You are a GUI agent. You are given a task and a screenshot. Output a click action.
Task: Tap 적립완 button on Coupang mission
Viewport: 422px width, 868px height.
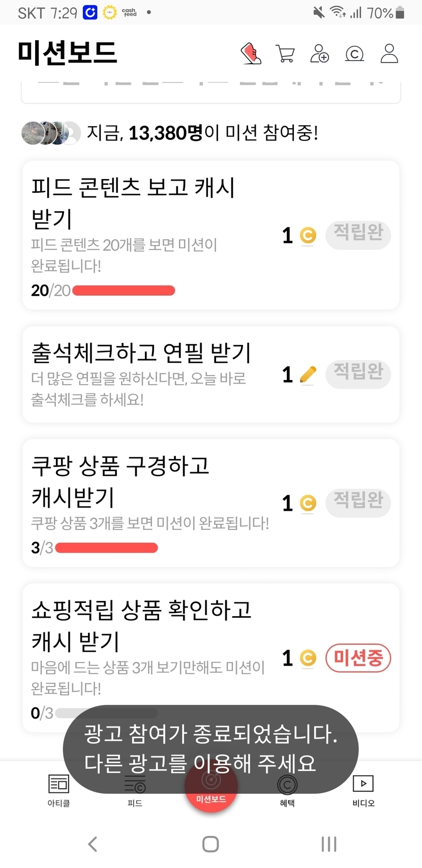coord(358,503)
